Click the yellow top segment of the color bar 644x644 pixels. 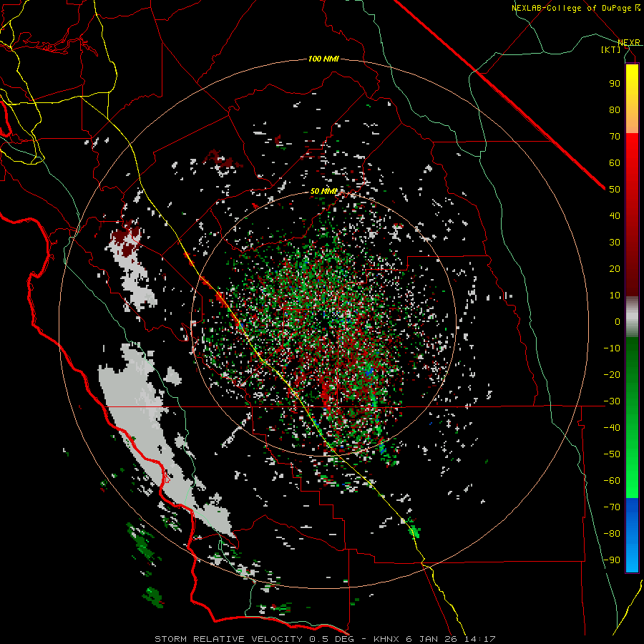[x=632, y=99]
